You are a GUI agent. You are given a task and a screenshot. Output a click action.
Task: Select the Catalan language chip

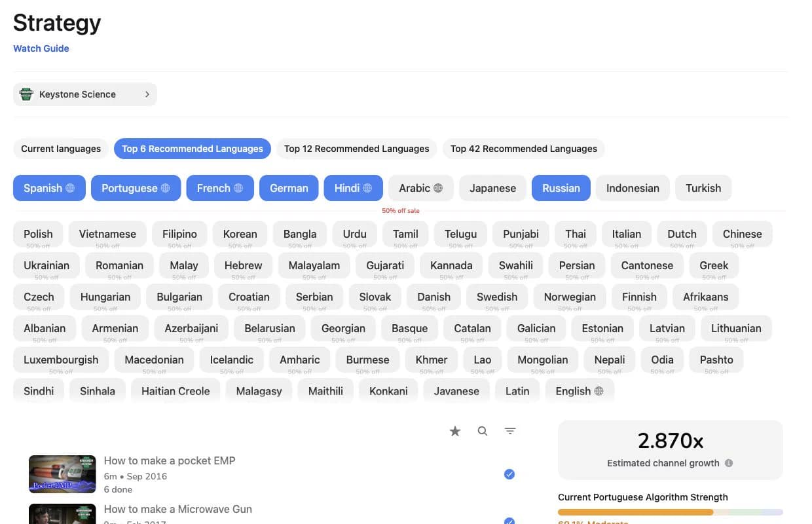(x=472, y=328)
